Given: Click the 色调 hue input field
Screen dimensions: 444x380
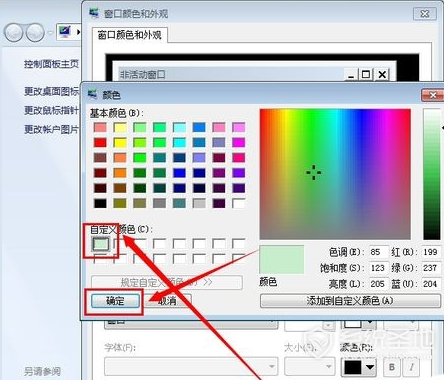Looking at the screenshot, I should click(x=379, y=252).
